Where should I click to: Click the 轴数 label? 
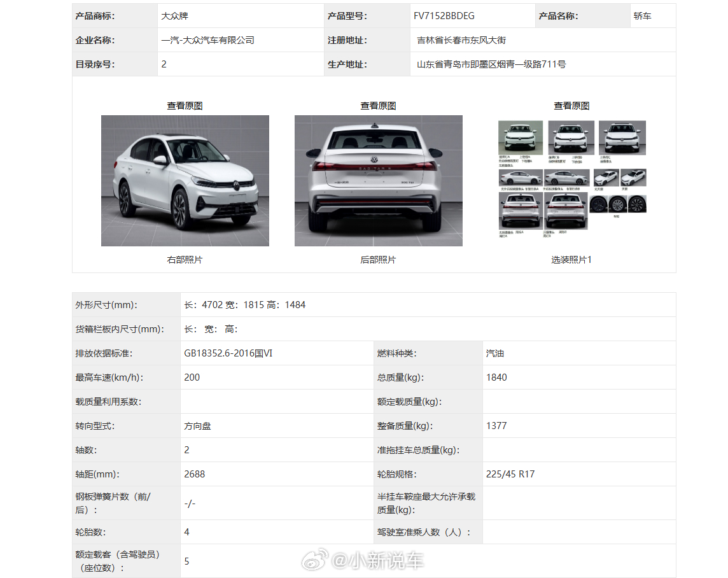pos(86,449)
